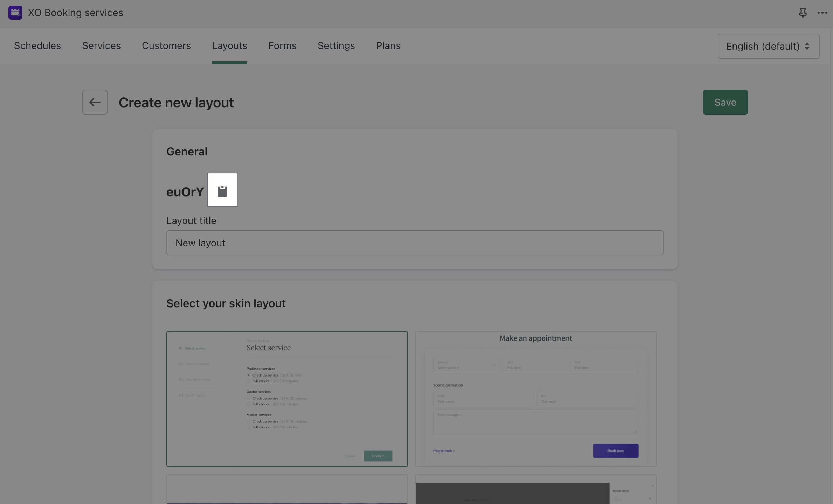Open the three-dot options menu
The image size is (833, 504).
point(822,13)
